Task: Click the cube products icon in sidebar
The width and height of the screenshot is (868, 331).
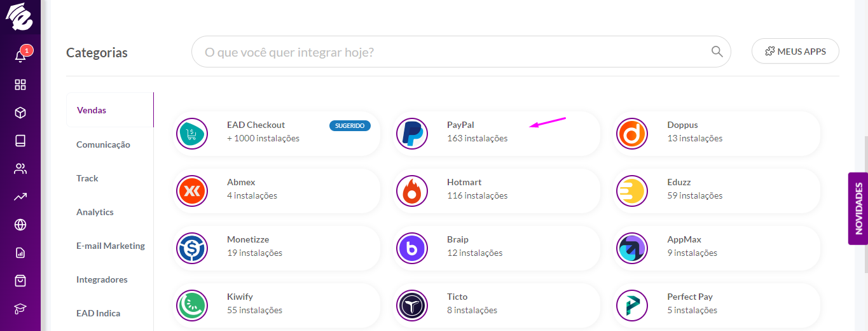Action: 20,113
